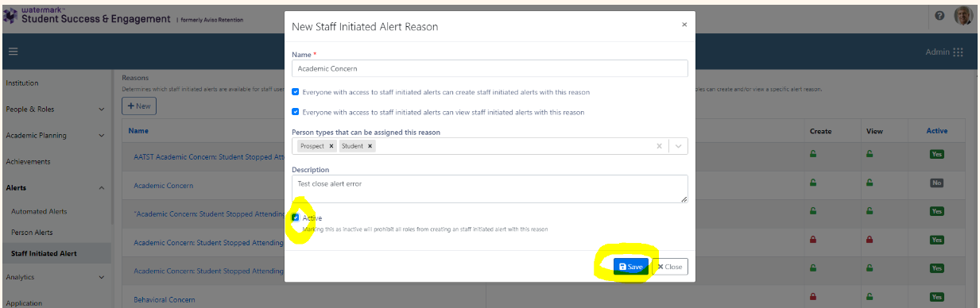The height and width of the screenshot is (308, 980).
Task: Click into the Description text area
Action: 490,189
